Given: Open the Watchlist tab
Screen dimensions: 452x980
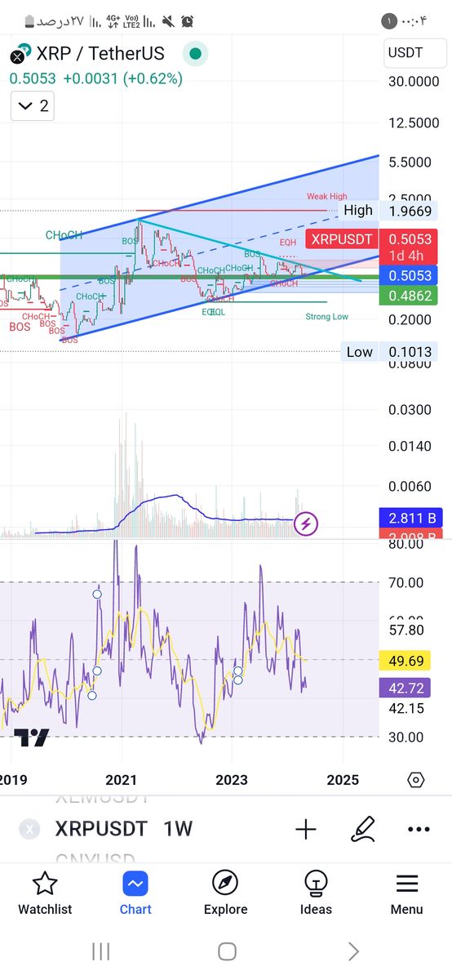Looking at the screenshot, I should point(45,893).
